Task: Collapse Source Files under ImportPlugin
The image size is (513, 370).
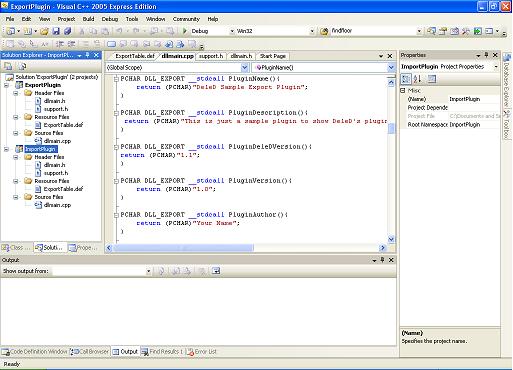Action: [16, 197]
